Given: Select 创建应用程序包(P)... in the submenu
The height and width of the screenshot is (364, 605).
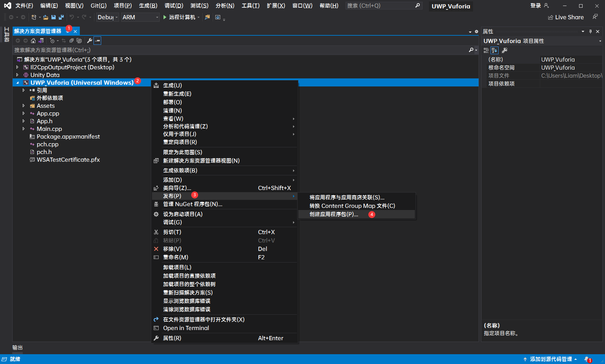Looking at the screenshot, I should 356,214.
